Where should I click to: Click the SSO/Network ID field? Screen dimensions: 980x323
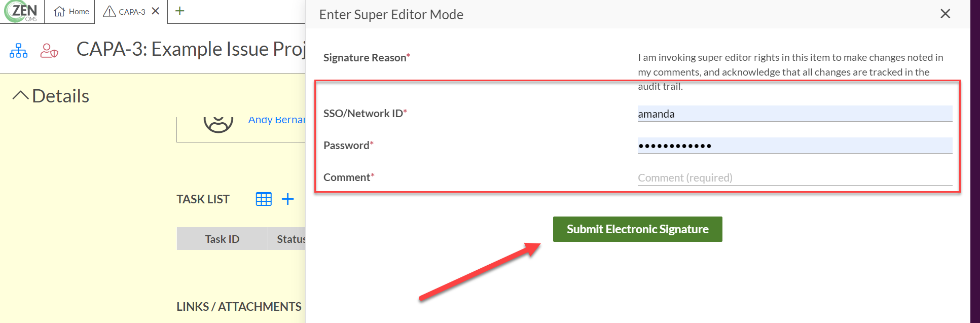(x=794, y=114)
